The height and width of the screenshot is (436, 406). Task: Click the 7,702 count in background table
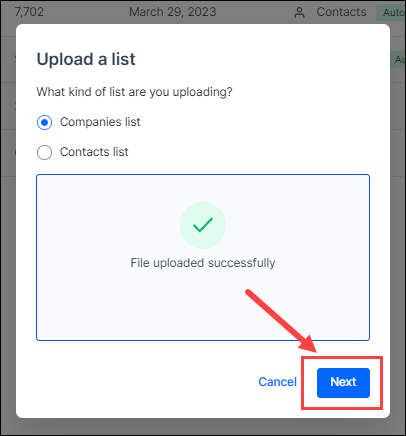pos(29,12)
